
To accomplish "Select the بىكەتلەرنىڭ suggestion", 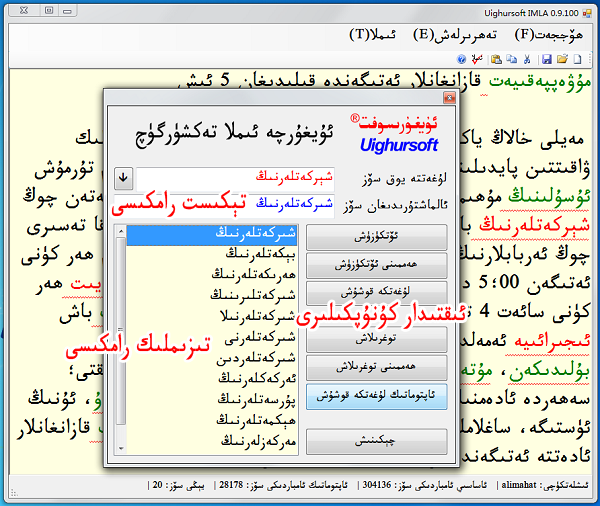I will point(212,254).
